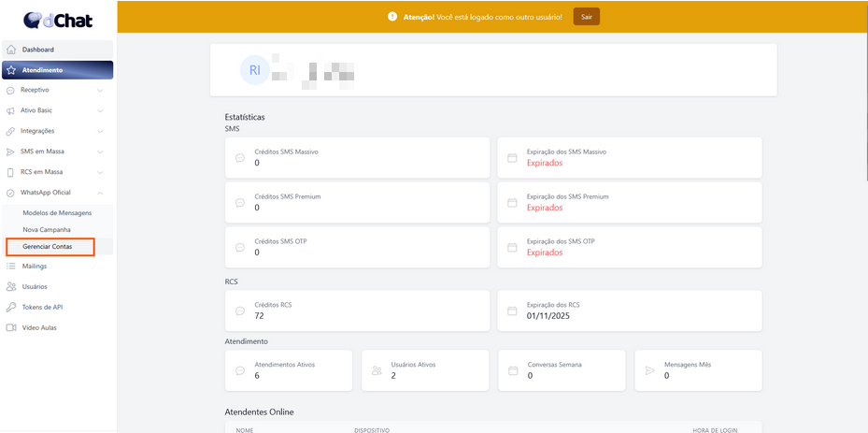Expand the RCS em Massa chevron
The image size is (868, 433).
pyautogui.click(x=100, y=172)
